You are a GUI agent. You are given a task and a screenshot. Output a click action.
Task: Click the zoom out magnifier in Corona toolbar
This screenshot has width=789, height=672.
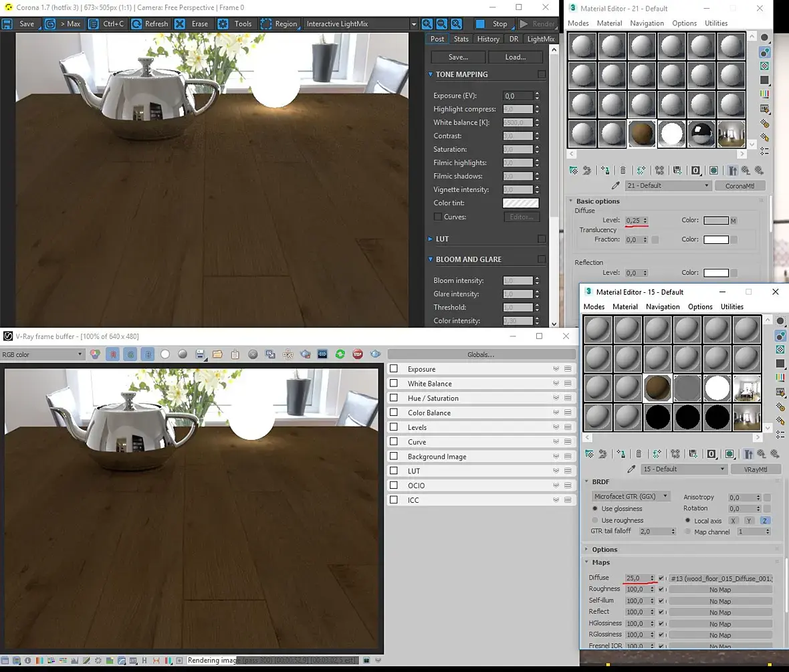coord(441,23)
